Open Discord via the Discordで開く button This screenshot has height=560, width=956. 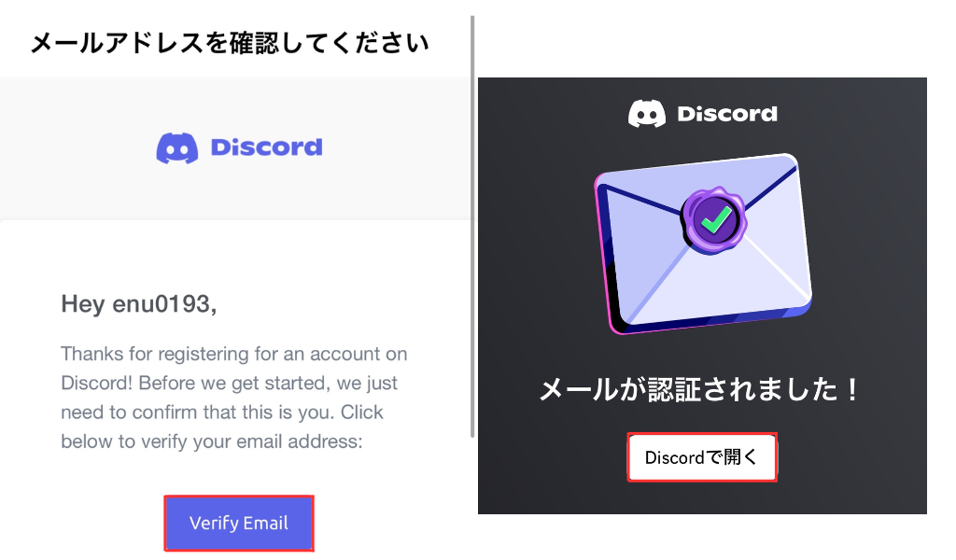(x=702, y=457)
